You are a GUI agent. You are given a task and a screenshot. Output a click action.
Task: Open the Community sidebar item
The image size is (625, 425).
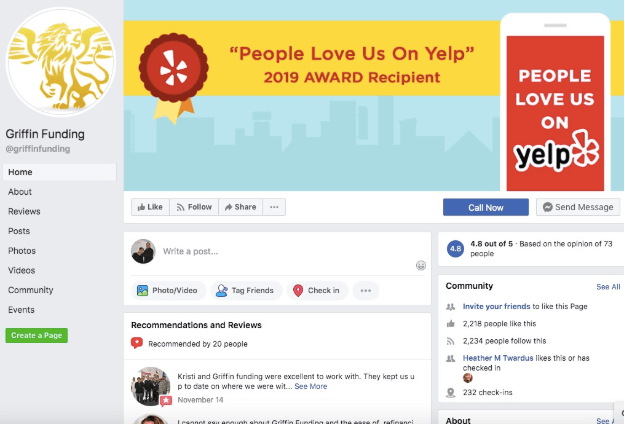tap(31, 290)
